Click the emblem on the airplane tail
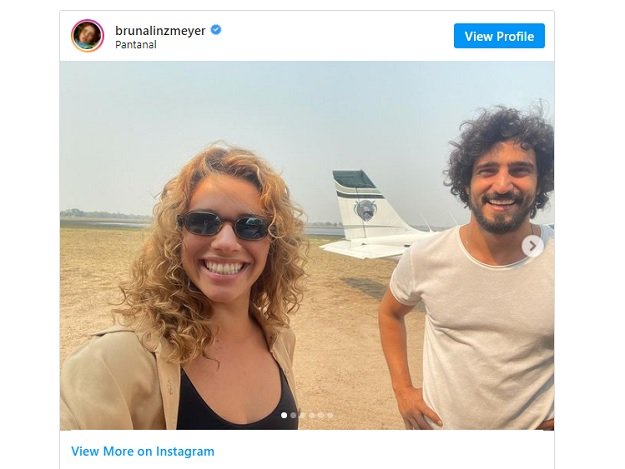This screenshot has height=469, width=625. 365,210
